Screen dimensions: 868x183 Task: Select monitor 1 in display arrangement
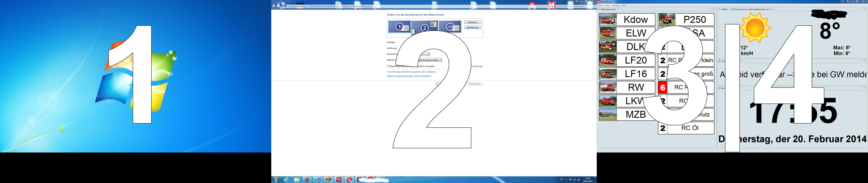(x=399, y=27)
